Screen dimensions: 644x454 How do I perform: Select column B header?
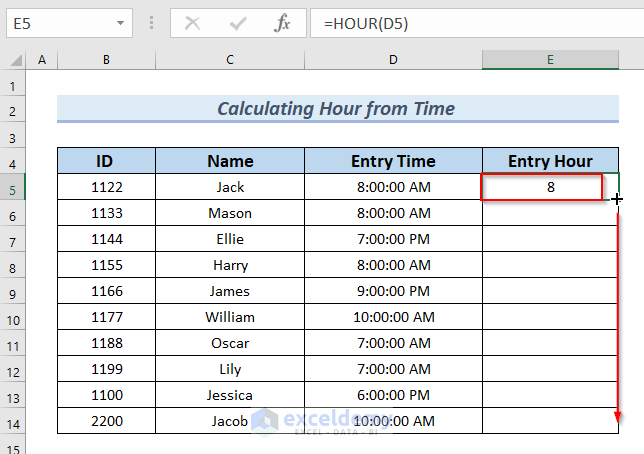point(106,61)
